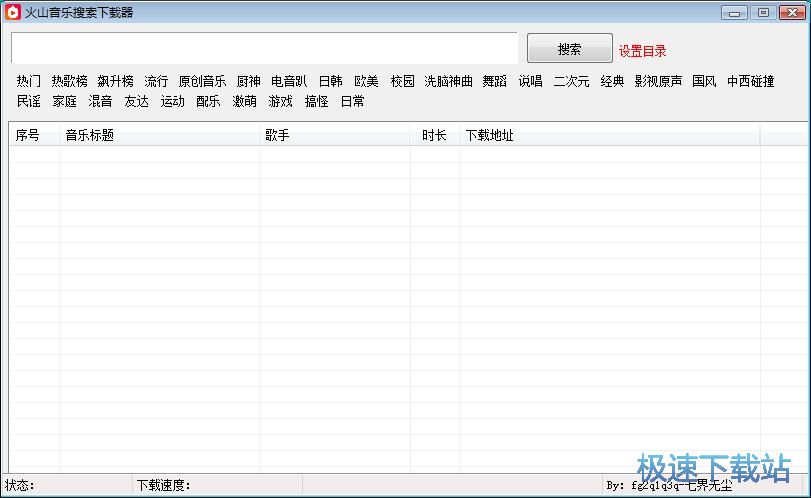This screenshot has height=498, width=811.
Task: Close the 火山音乐搜索下载器 window
Action: click(792, 12)
